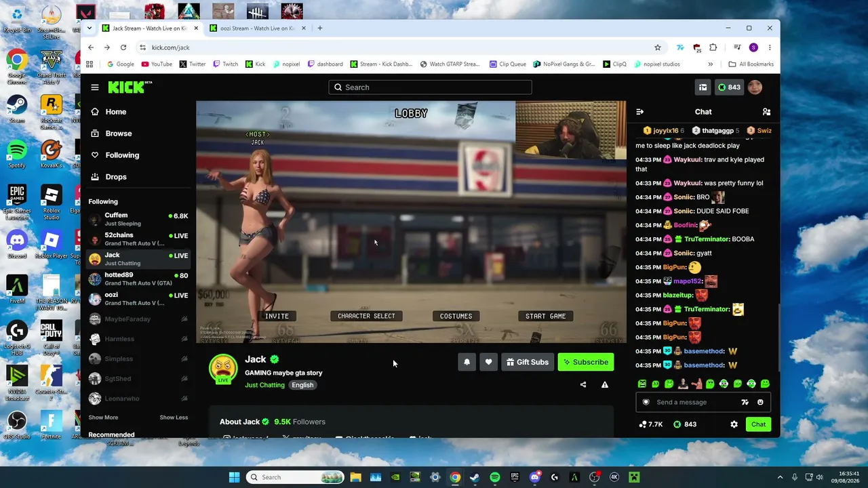Open hotted89 channel in Following list
Screen dimensions: 868x488
point(138,279)
